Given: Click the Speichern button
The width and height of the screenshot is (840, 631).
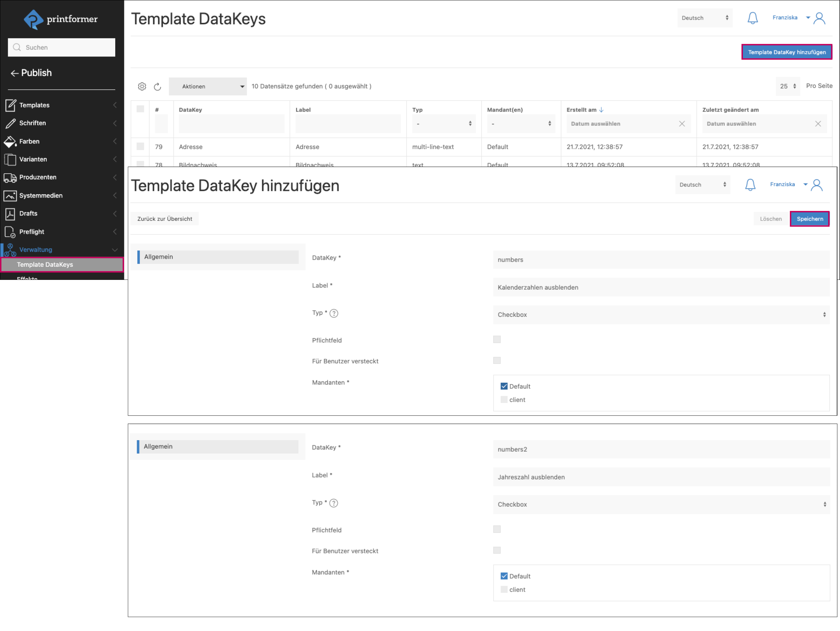Looking at the screenshot, I should [x=809, y=219].
